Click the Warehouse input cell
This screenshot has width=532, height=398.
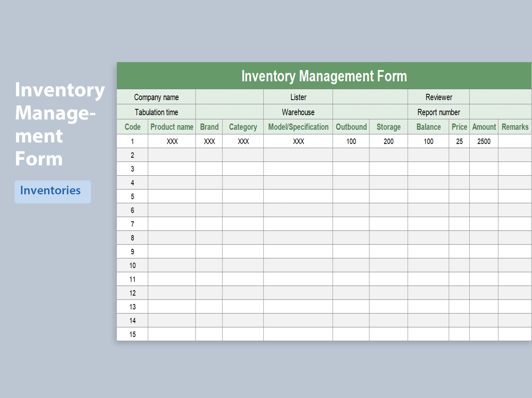(370, 112)
